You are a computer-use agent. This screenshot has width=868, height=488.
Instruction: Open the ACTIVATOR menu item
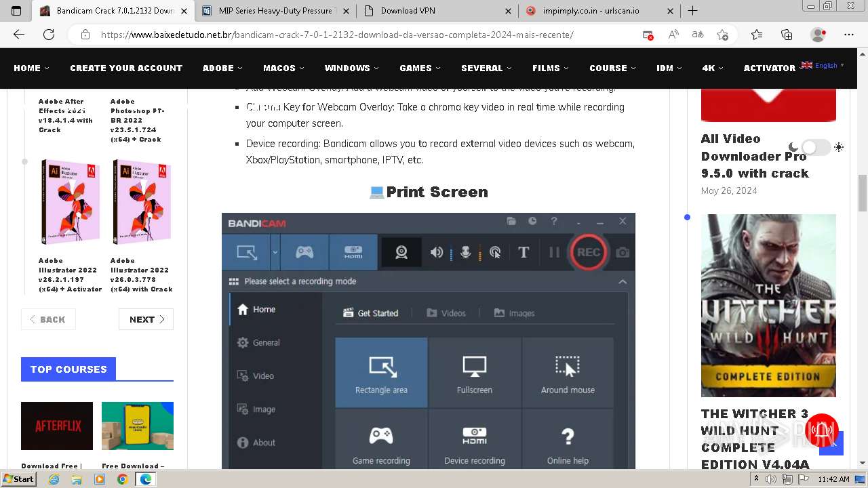click(x=769, y=68)
